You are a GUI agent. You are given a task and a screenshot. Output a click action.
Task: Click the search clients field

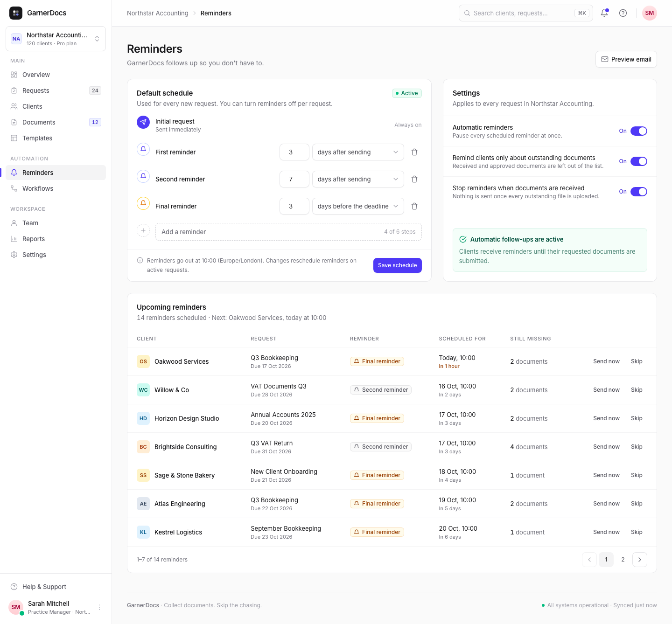coord(526,13)
